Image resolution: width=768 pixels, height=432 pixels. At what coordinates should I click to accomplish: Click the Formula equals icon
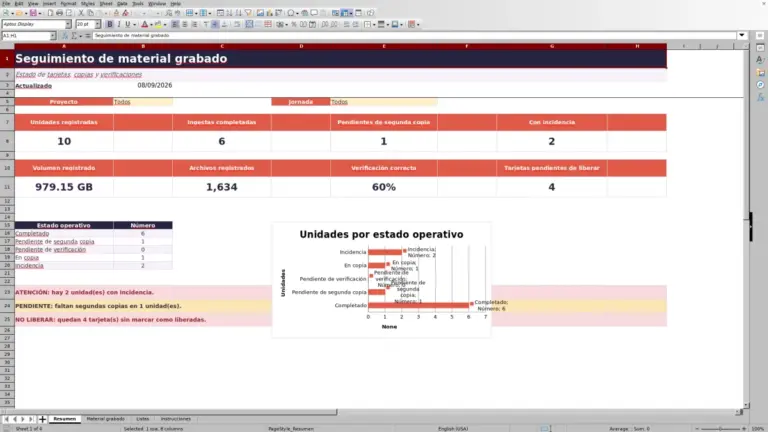(x=88, y=36)
